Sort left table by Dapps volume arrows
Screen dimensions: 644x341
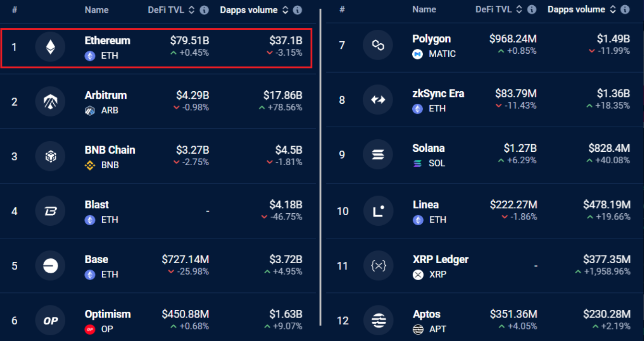click(x=285, y=10)
